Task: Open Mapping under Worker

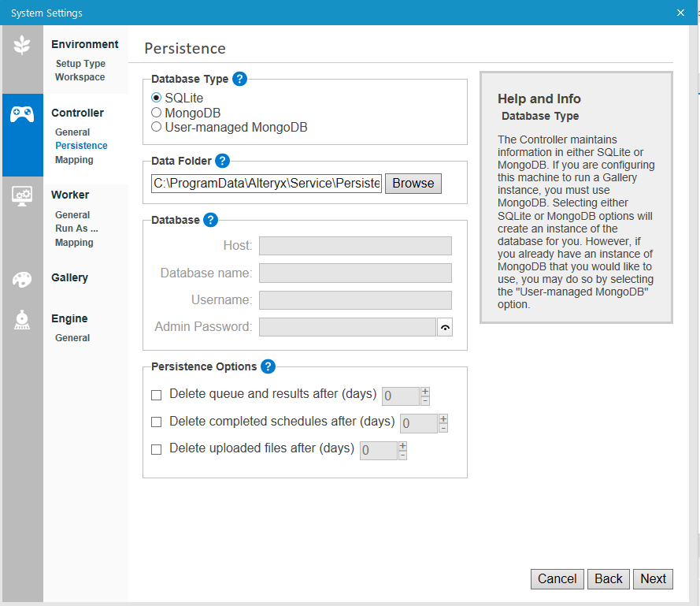Action: coord(74,243)
